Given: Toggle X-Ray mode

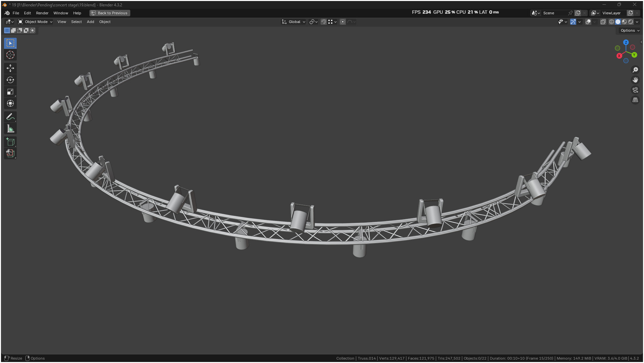Looking at the screenshot, I should coord(603,22).
